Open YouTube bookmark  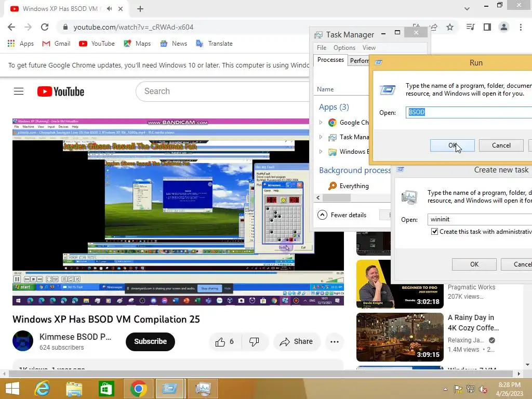point(97,44)
